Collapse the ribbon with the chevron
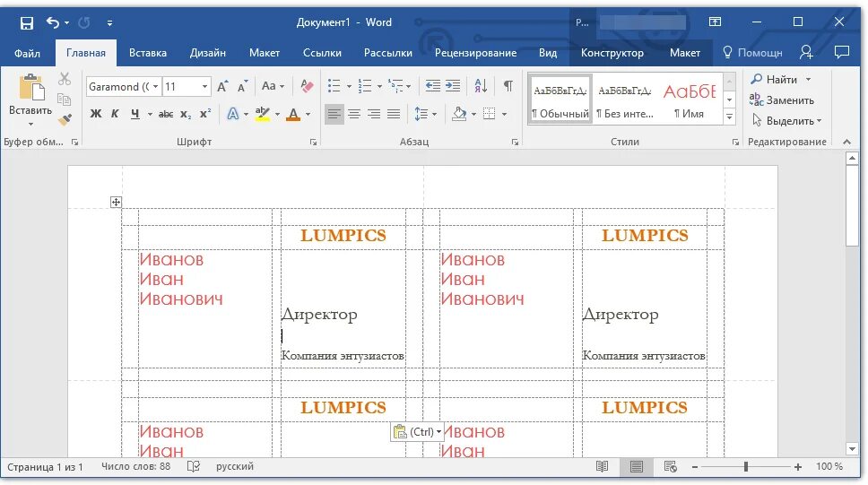The image size is (868, 485). click(846, 143)
